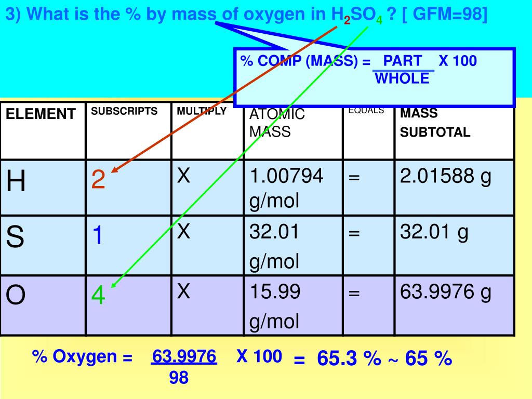Click the equals sign in O row
532x399 pixels.
369,305
